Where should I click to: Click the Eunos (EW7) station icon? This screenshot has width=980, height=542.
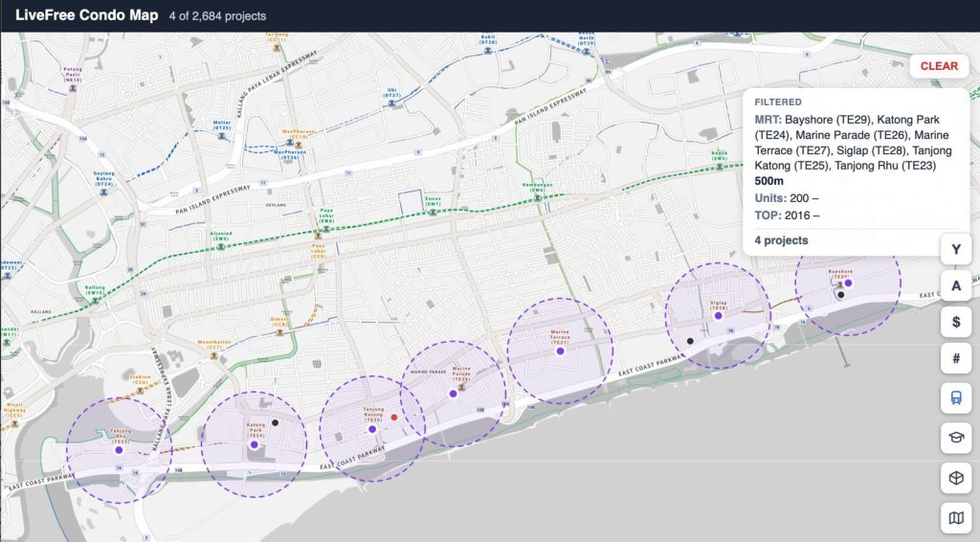(x=434, y=212)
